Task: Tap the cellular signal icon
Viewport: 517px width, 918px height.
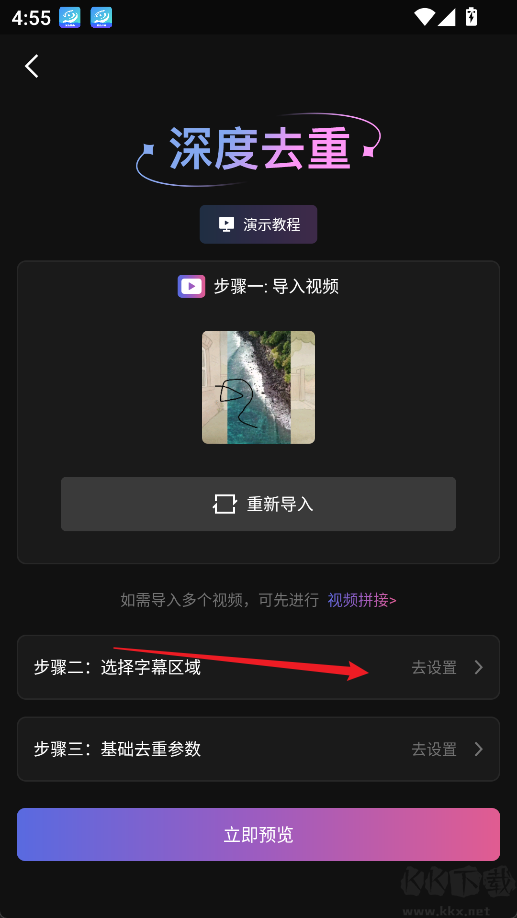Action: click(x=447, y=17)
